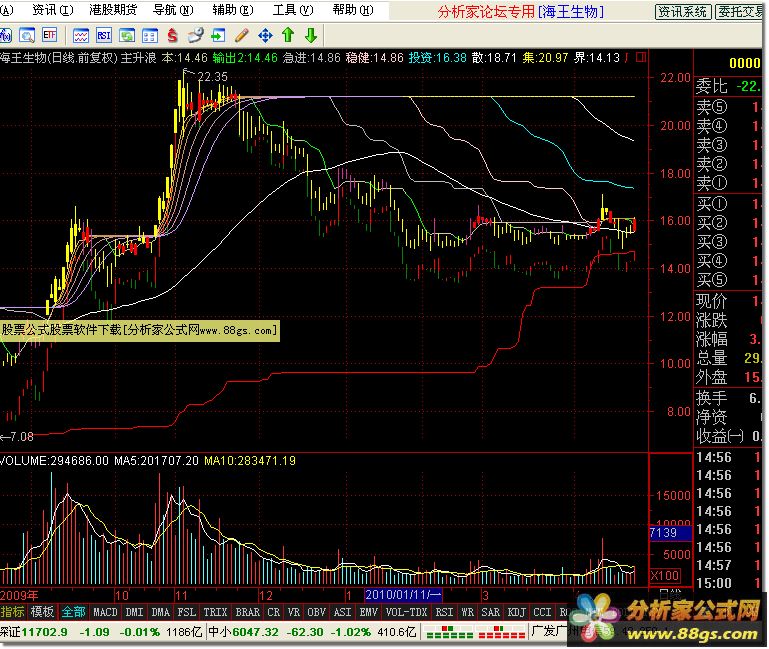The height and width of the screenshot is (649, 769).
Task: Open the ETF toolbar icon
Action: (50, 35)
